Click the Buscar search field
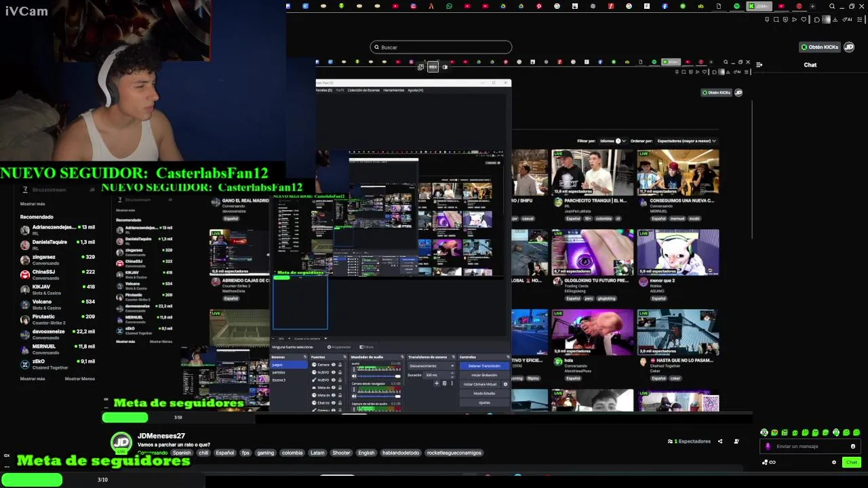 (x=441, y=47)
